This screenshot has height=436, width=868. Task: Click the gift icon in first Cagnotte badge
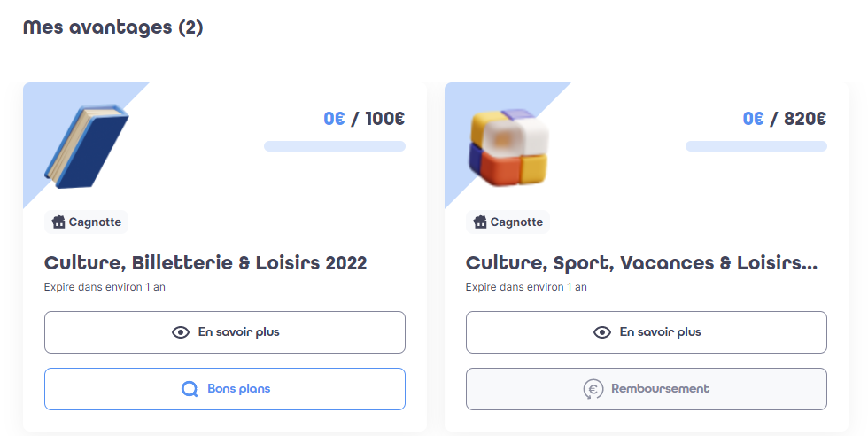point(58,222)
